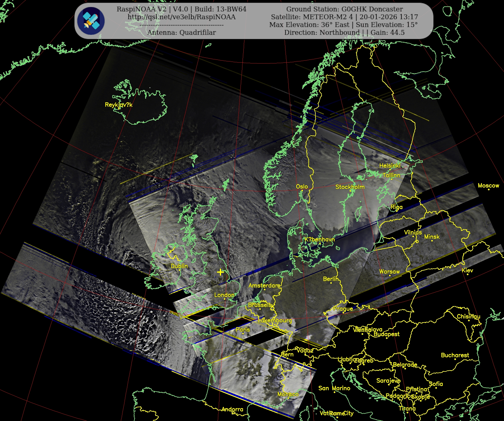Click the Antenna Quadrifilar header text

click(181, 32)
